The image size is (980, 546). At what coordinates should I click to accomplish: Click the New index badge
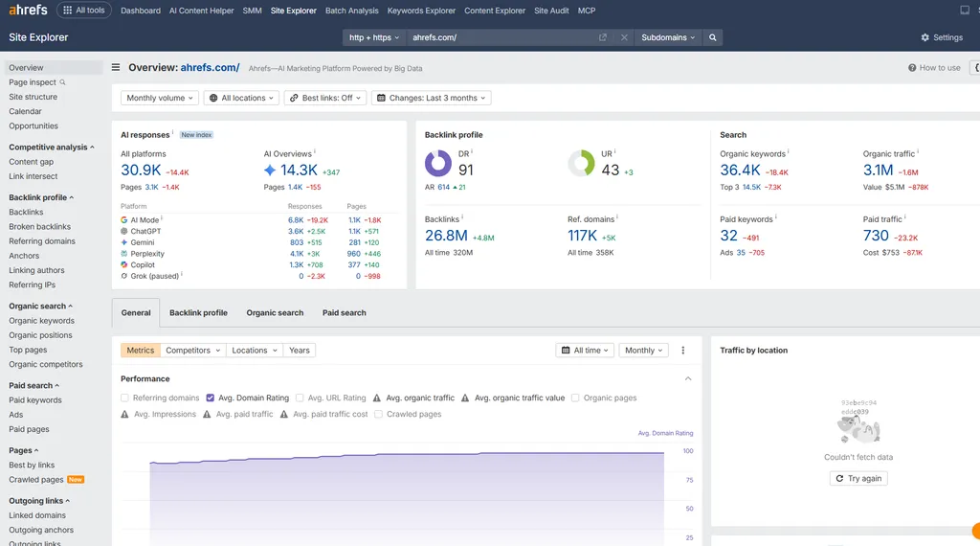tap(196, 135)
